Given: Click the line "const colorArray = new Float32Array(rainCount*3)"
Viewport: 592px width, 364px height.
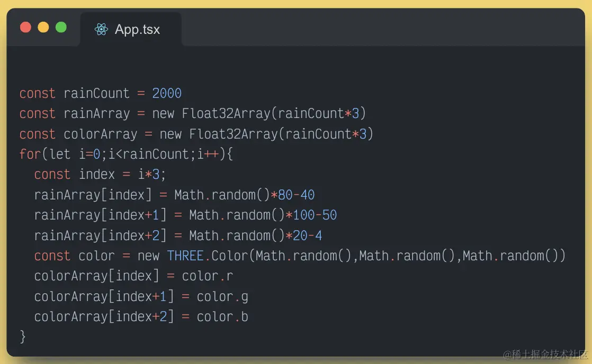Looking at the screenshot, I should click(x=196, y=134).
